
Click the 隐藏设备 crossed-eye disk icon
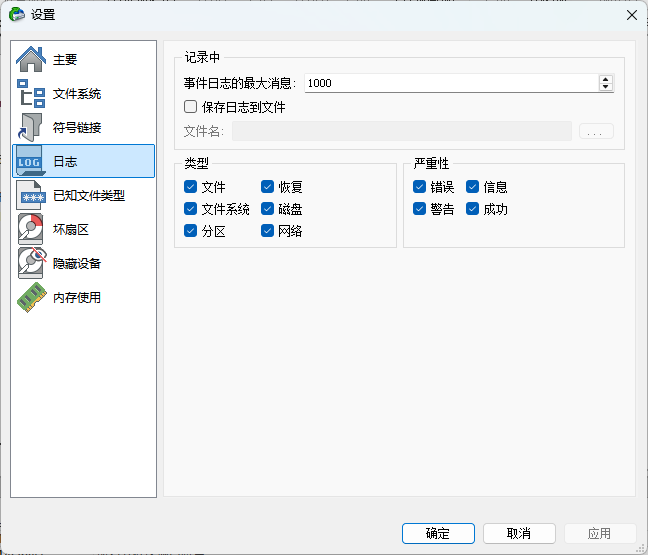click(31, 263)
